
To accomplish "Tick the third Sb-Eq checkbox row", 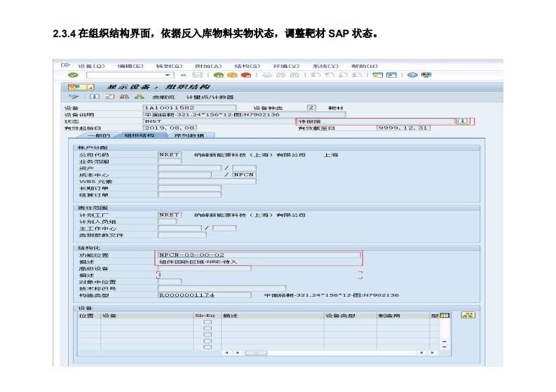I will [207, 336].
